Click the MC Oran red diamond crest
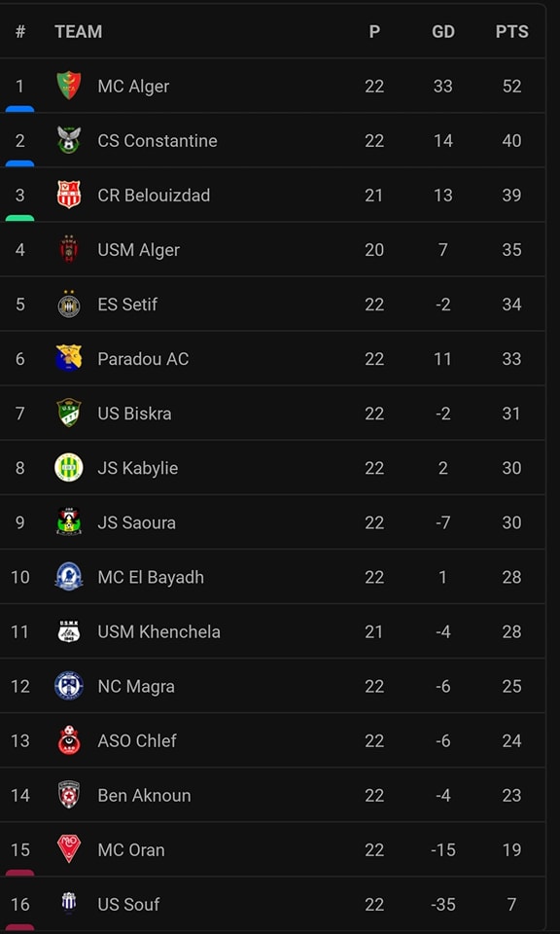Viewport: 560px width, 934px height. (68, 849)
